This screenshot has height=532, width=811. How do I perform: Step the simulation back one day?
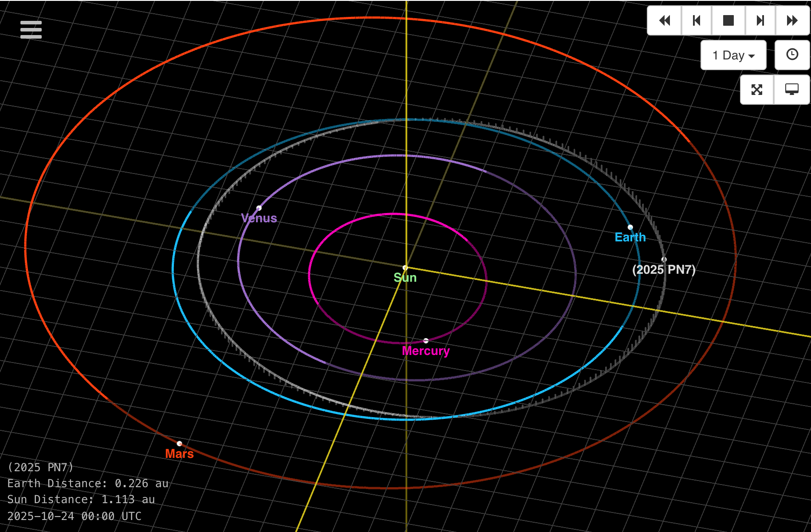point(696,20)
